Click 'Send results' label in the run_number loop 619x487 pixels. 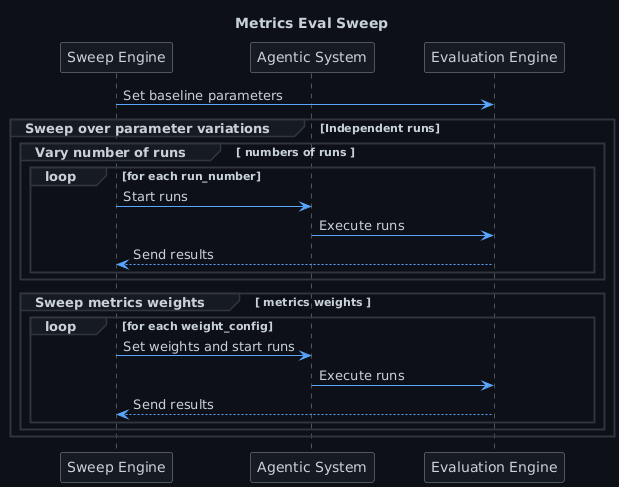[x=173, y=255]
